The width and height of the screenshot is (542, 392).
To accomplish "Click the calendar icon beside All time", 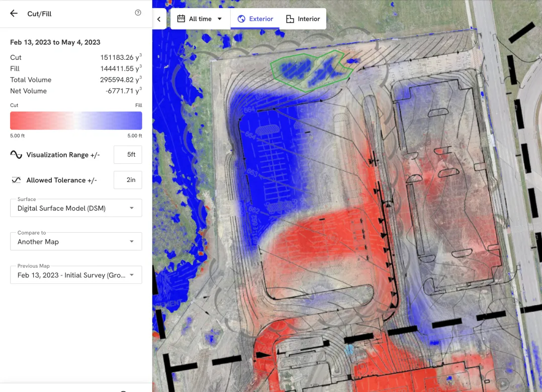I will [x=181, y=19].
